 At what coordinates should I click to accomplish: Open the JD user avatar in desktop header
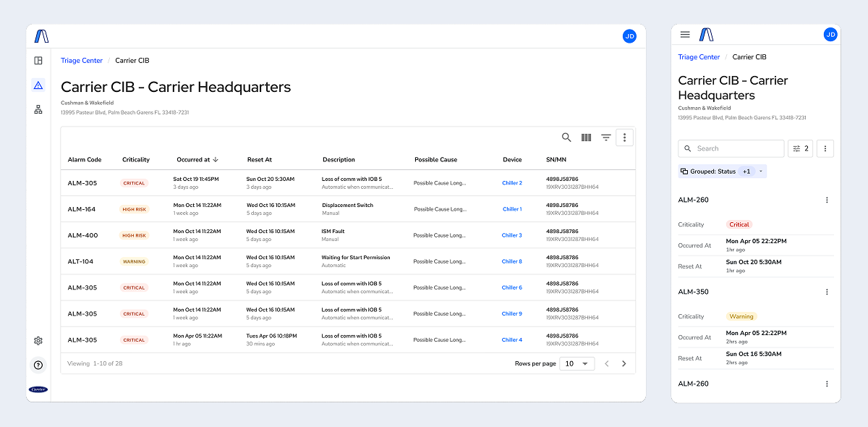(629, 36)
